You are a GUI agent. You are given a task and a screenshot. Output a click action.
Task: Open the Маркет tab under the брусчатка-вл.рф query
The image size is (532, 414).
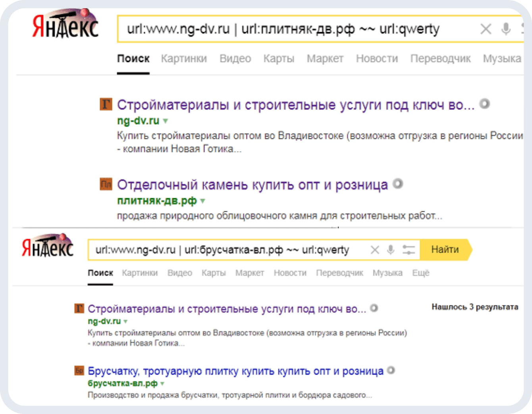250,273
